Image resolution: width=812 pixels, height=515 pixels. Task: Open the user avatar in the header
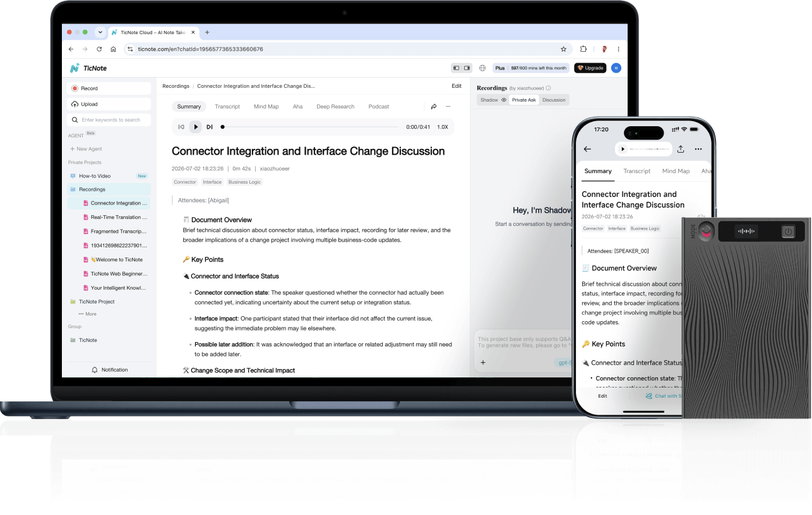[616, 68]
